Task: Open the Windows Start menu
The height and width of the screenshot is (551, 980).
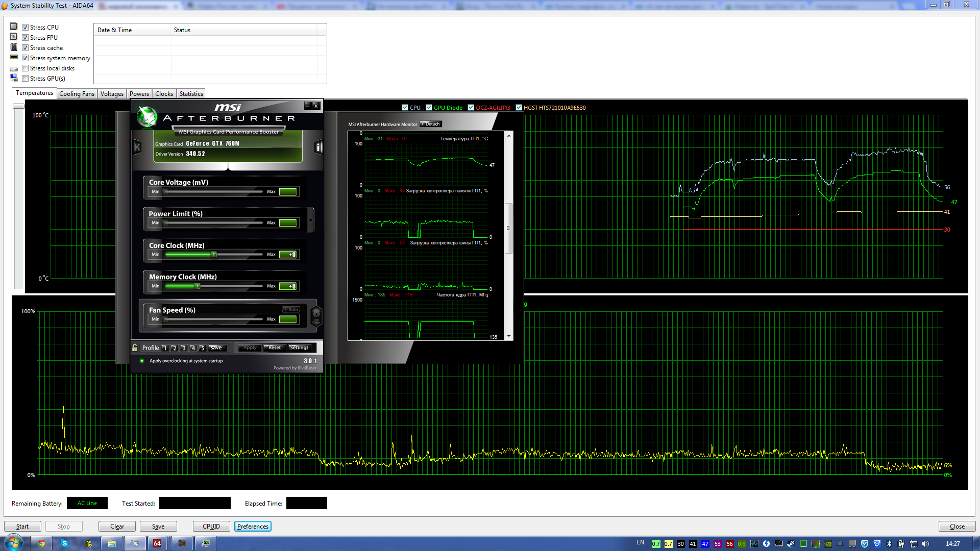Action: pos(13,543)
